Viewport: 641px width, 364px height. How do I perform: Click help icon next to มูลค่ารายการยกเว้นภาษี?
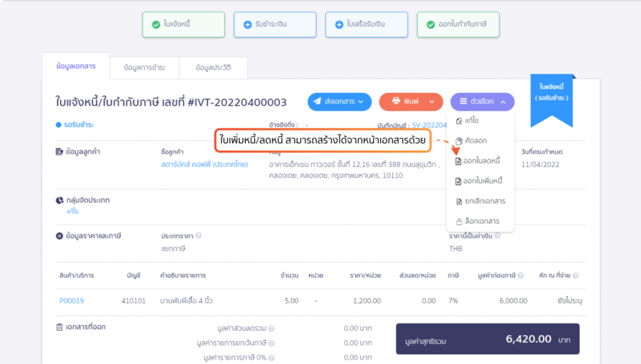click(272, 343)
